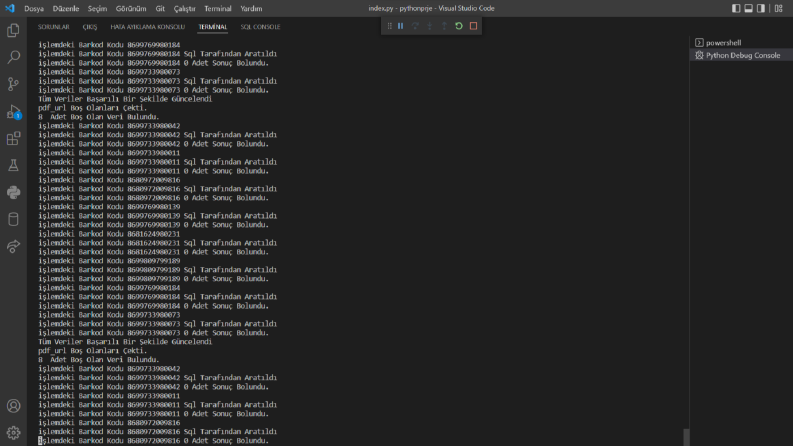Screen dimensions: 793x446
Task: Open the Search view in activity bar
Action: click(x=13, y=57)
